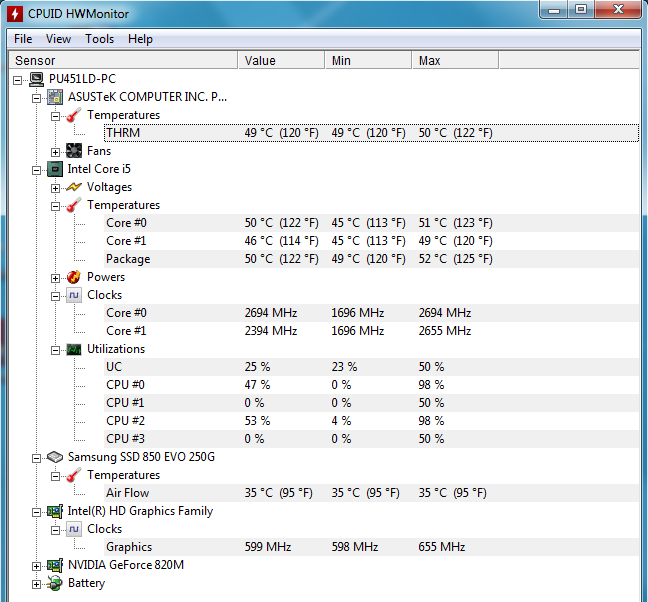This screenshot has height=602, width=648.
Task: Click the Samsung SSD drive icon
Action: (x=55, y=457)
